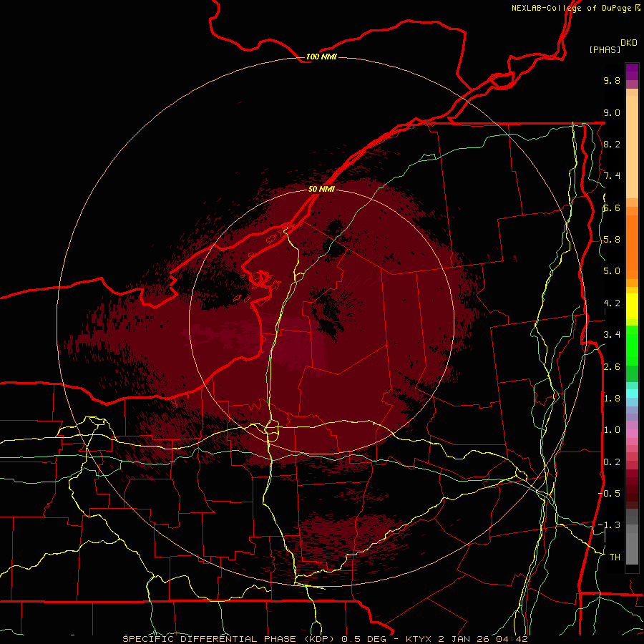This screenshot has width=644, height=644.
Task: Click the 9.0 value on color scale
Action: point(612,112)
